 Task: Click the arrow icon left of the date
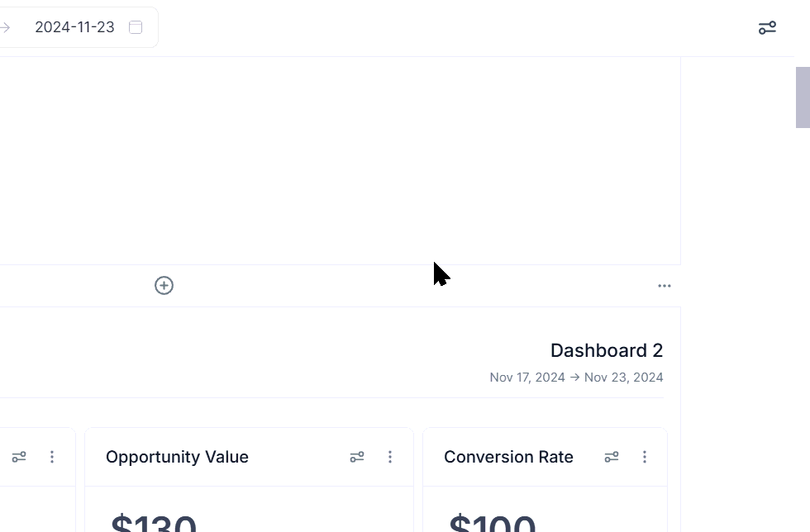click(x=5, y=27)
